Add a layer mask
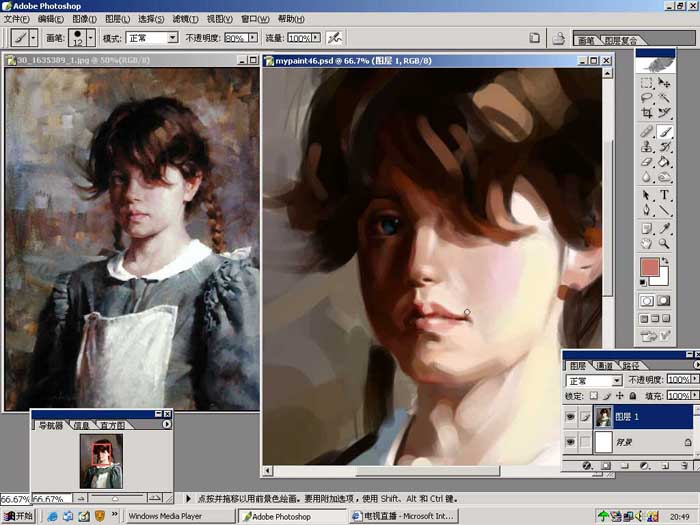This screenshot has width=700, height=525. pos(606,466)
